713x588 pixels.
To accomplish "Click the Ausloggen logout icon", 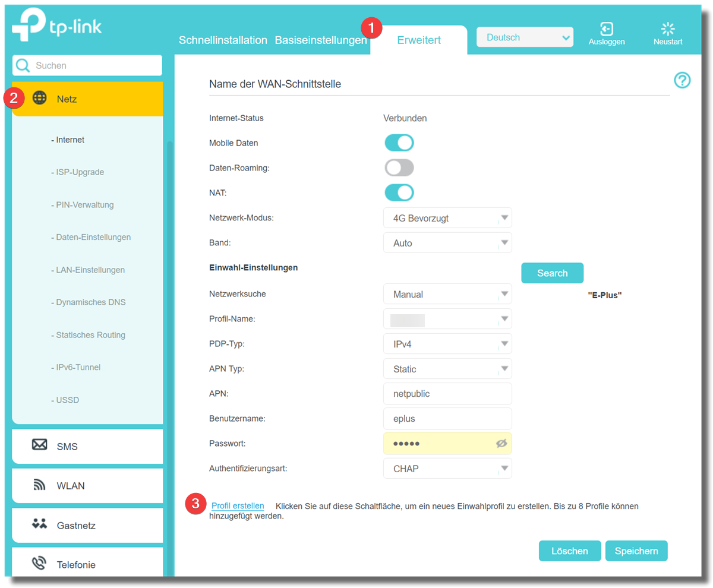I will [606, 29].
